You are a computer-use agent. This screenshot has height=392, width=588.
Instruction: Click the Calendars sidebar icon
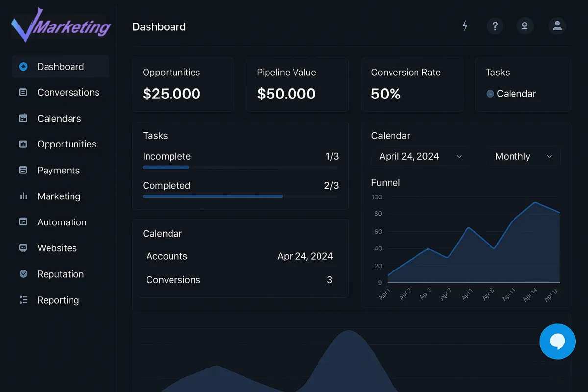click(x=23, y=118)
